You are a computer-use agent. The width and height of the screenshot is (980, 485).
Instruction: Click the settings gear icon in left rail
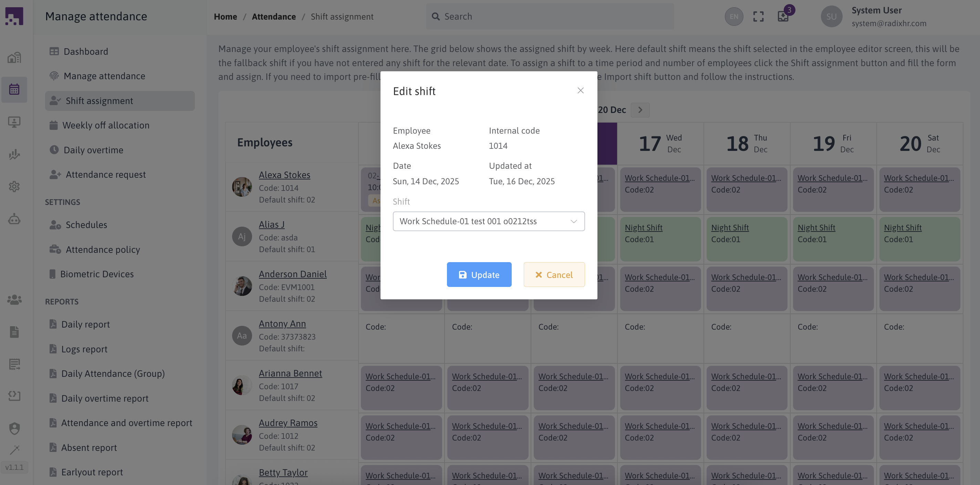[x=14, y=187]
